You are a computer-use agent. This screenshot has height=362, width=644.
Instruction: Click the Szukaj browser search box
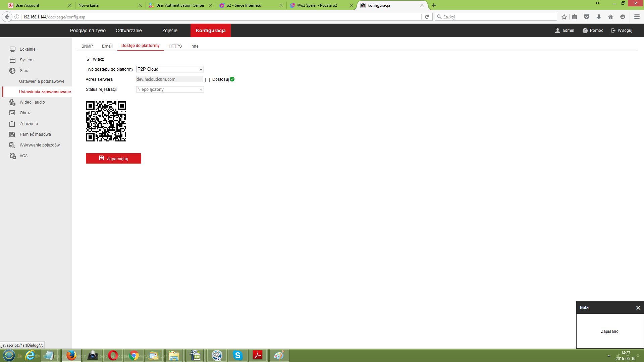(496, 17)
